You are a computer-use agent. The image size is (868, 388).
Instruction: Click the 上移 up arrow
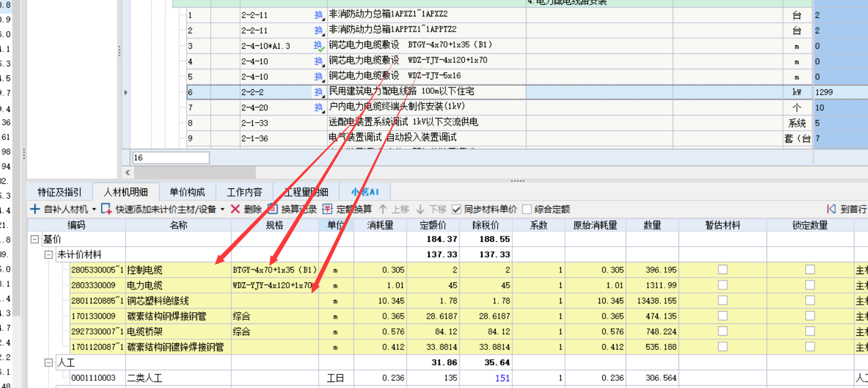coord(383,209)
